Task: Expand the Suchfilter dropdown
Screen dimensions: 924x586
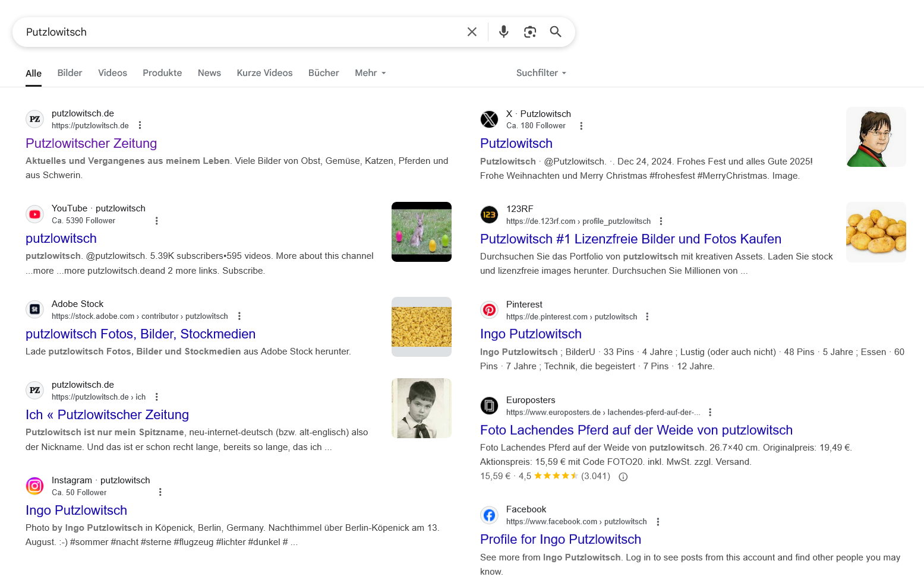Action: coord(541,73)
